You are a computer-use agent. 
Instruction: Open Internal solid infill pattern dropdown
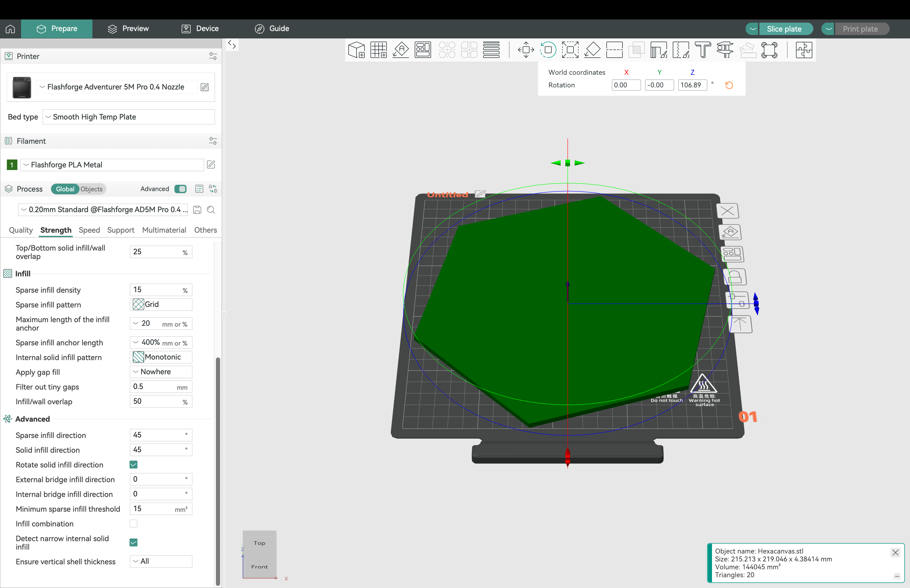(161, 357)
